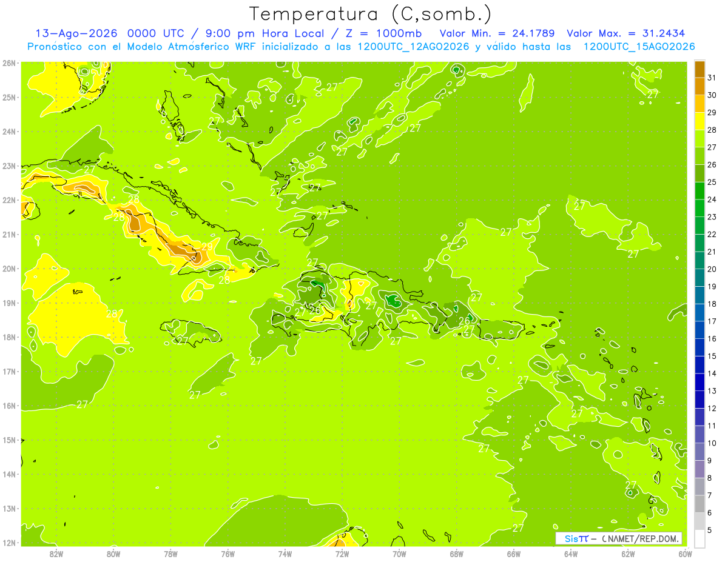The width and height of the screenshot is (728, 562).
Task: Click the legend scale label "20"
Action: 712,269
